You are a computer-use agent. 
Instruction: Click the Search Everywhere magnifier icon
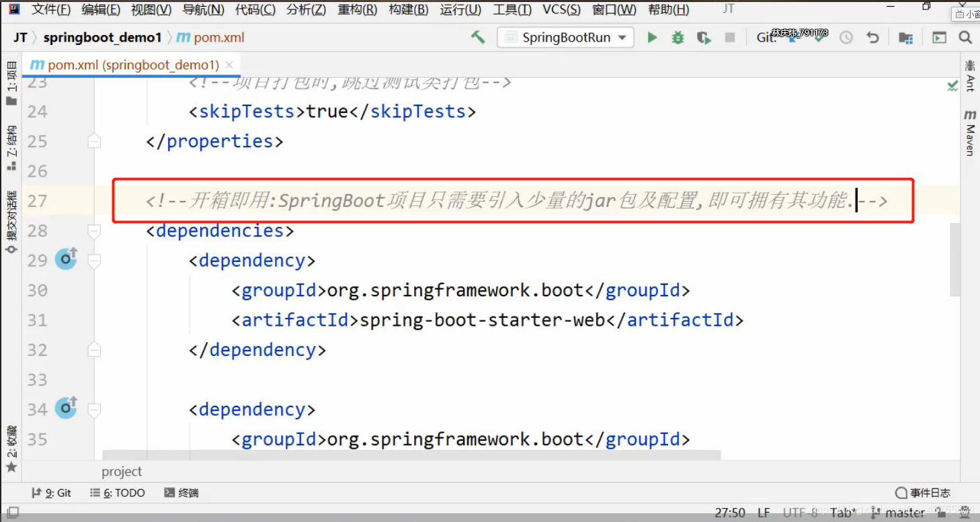pyautogui.click(x=965, y=38)
